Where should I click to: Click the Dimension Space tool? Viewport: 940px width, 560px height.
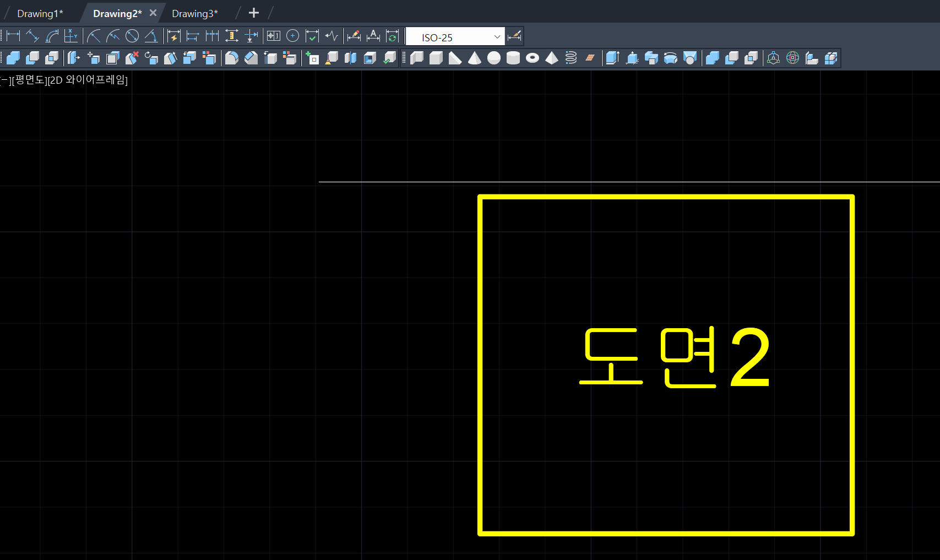232,36
